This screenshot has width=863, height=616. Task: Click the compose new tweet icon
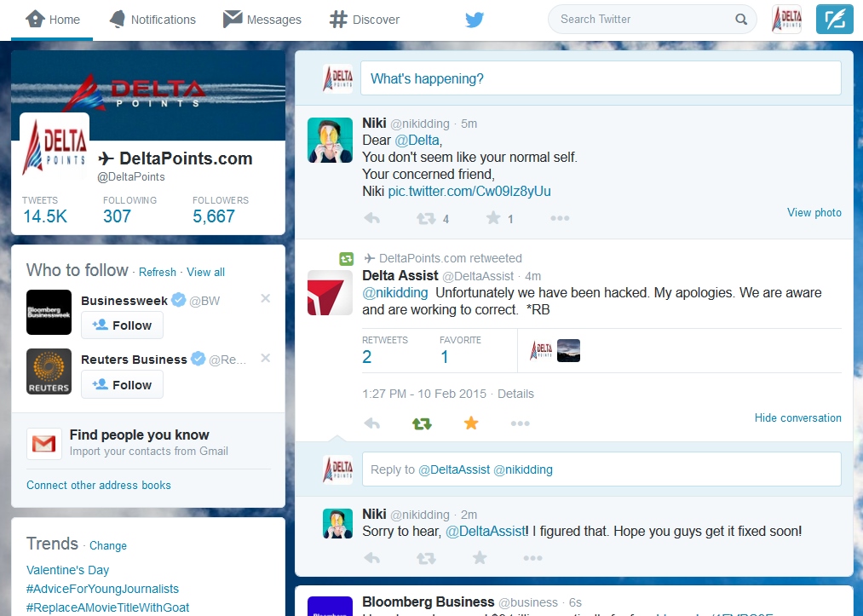point(834,19)
